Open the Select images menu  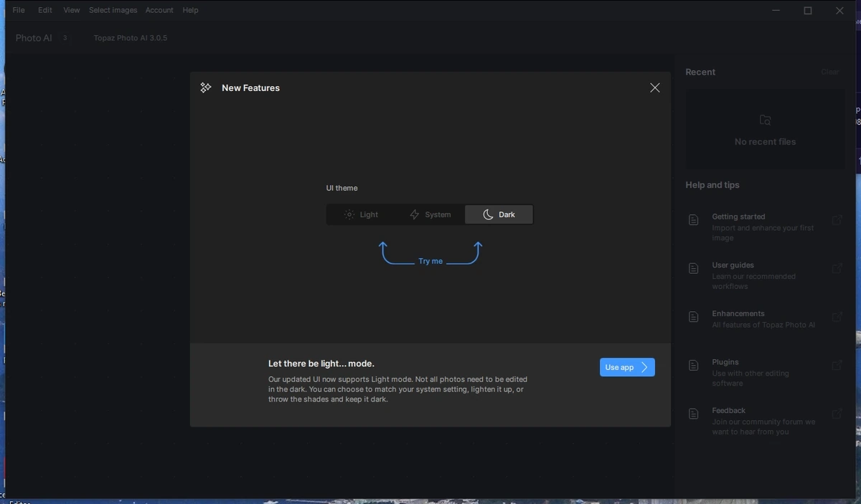pyautogui.click(x=113, y=10)
